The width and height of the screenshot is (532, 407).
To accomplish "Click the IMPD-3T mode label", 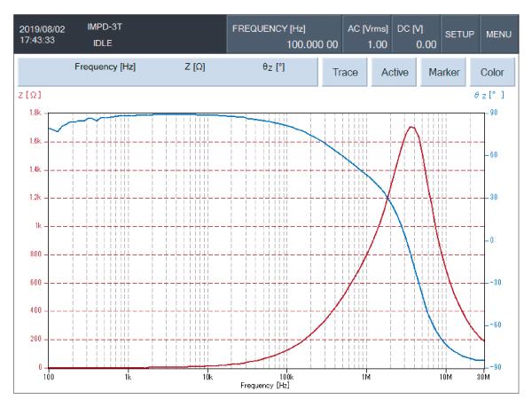I will (106, 27).
